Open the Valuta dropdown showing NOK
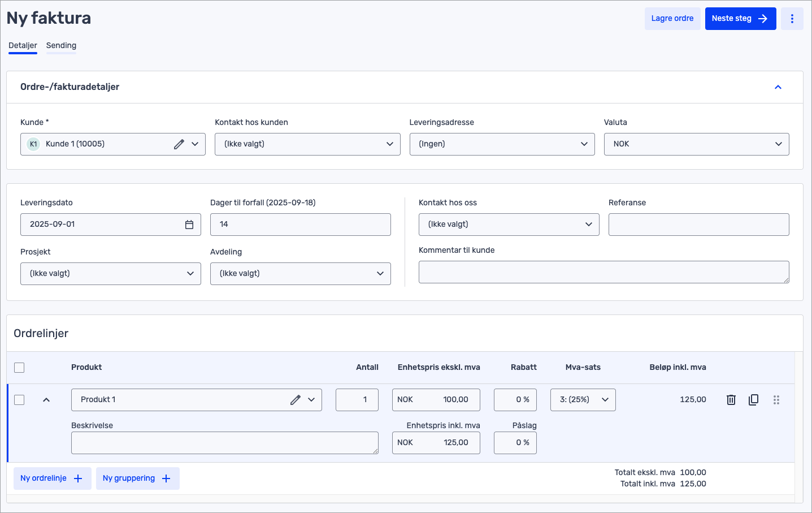812x513 pixels. click(696, 144)
